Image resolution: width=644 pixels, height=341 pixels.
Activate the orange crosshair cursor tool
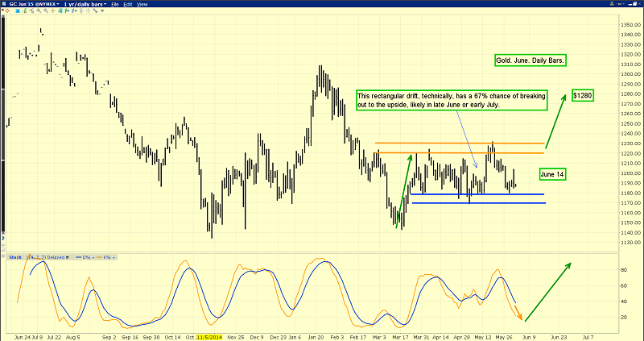pos(53,10)
